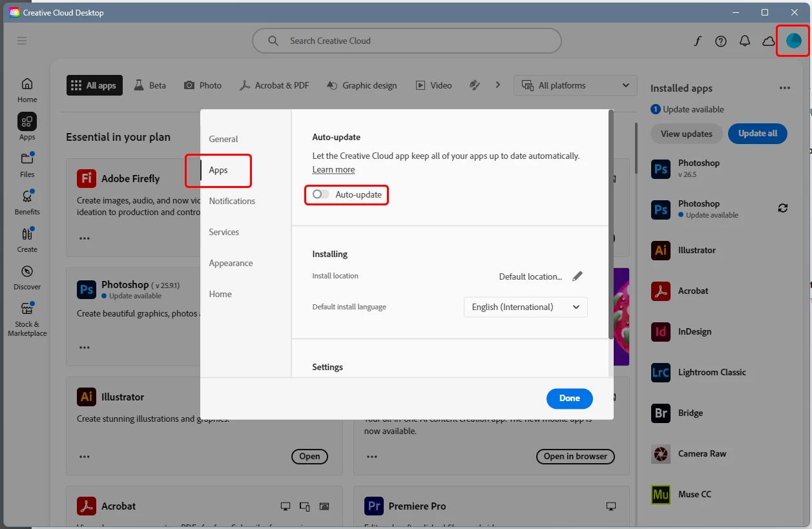Click the Adobe Firefly card icon
This screenshot has height=529, width=812.
[x=87, y=178]
